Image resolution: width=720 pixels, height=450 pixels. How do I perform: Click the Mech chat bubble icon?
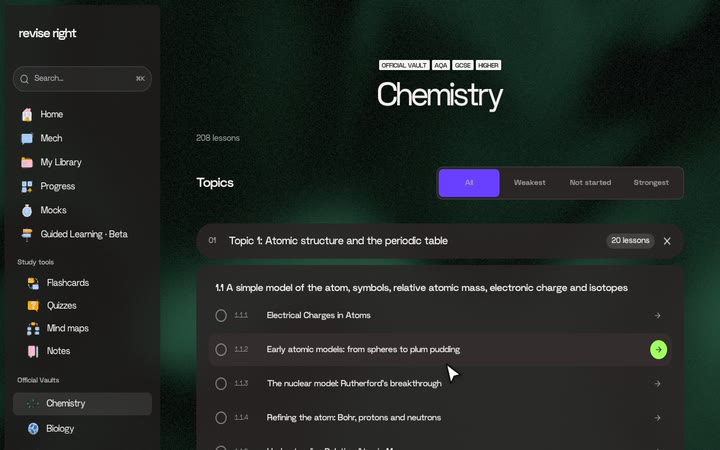click(27, 138)
